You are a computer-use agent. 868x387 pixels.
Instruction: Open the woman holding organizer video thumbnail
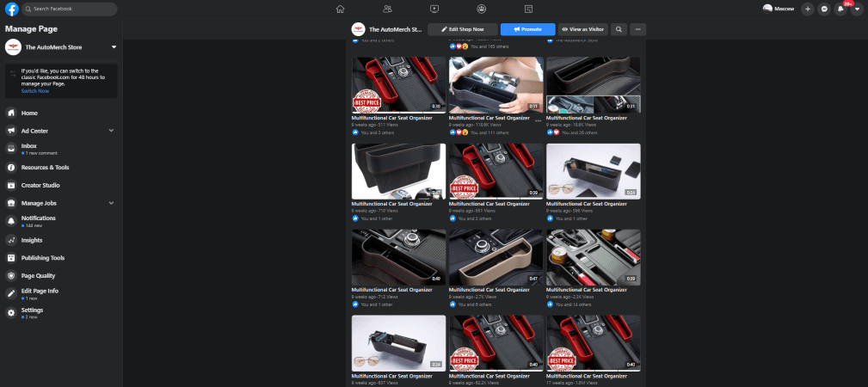[496, 84]
